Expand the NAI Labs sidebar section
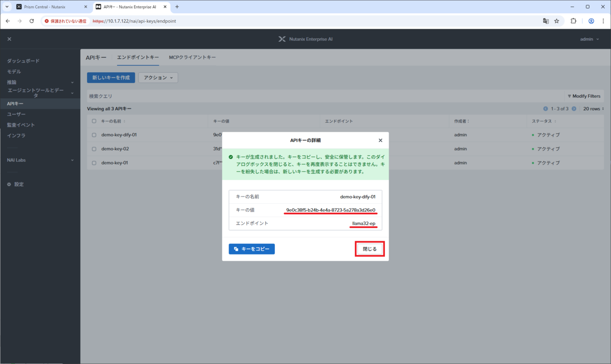Screen dimensions: 611x364 tap(40, 160)
